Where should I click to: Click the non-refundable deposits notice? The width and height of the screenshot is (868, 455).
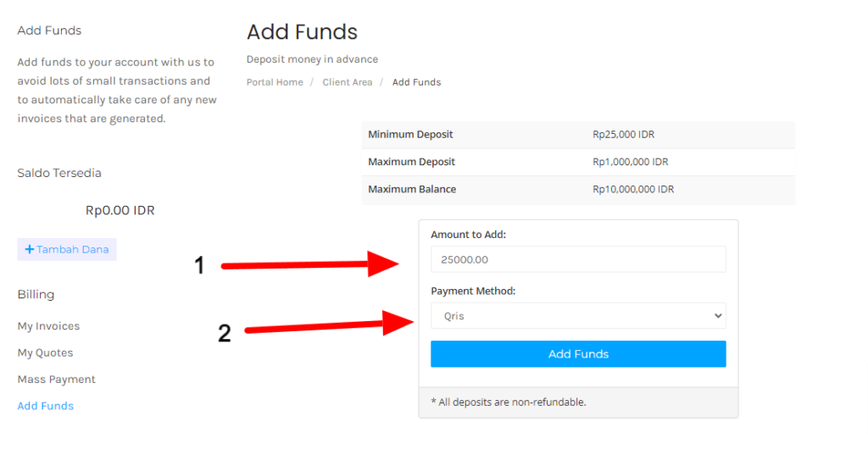508,402
